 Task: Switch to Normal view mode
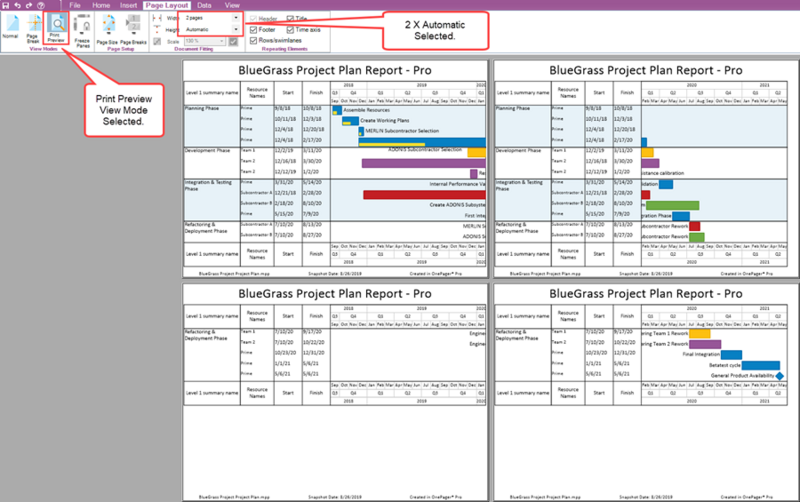click(10, 27)
